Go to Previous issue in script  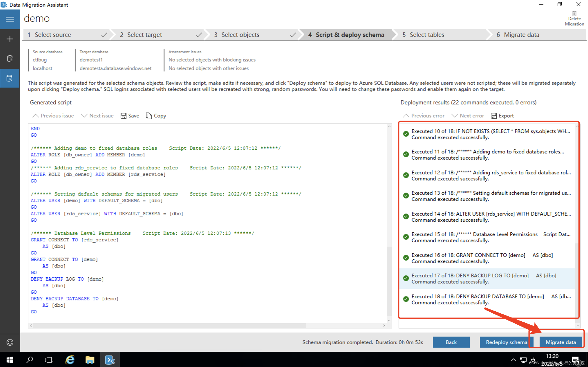(x=53, y=116)
